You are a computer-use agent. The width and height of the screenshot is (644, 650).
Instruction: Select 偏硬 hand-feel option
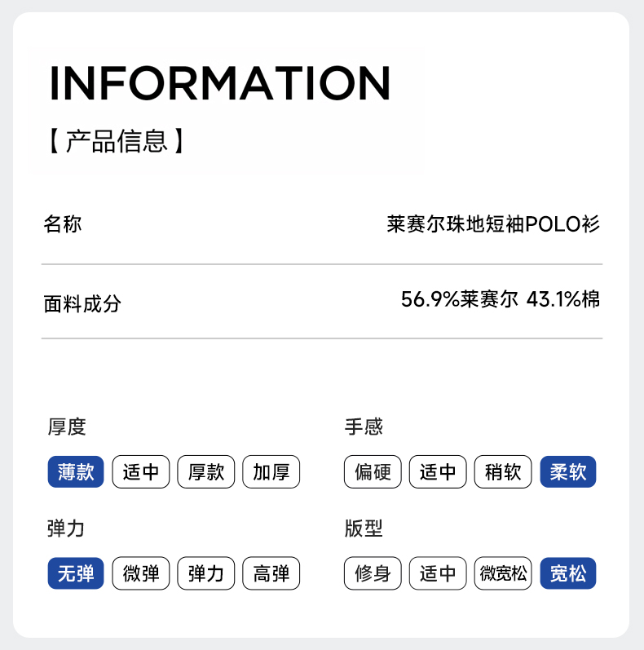click(373, 472)
